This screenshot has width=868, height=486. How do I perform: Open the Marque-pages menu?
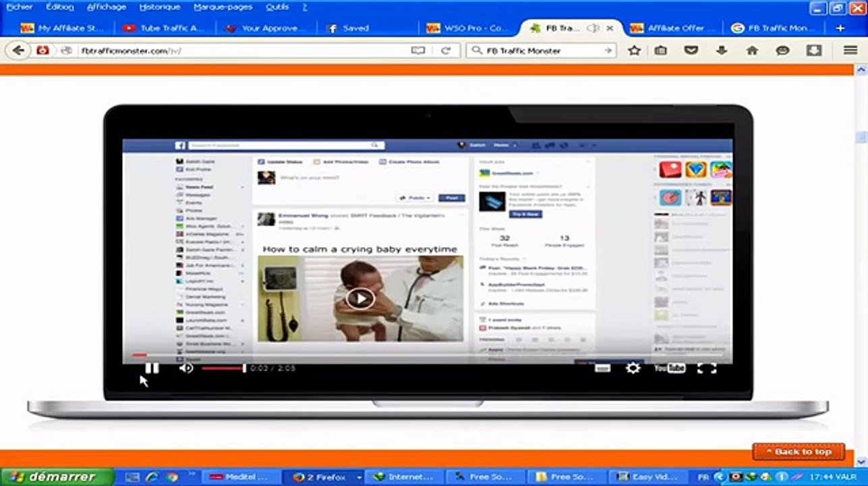click(x=223, y=7)
